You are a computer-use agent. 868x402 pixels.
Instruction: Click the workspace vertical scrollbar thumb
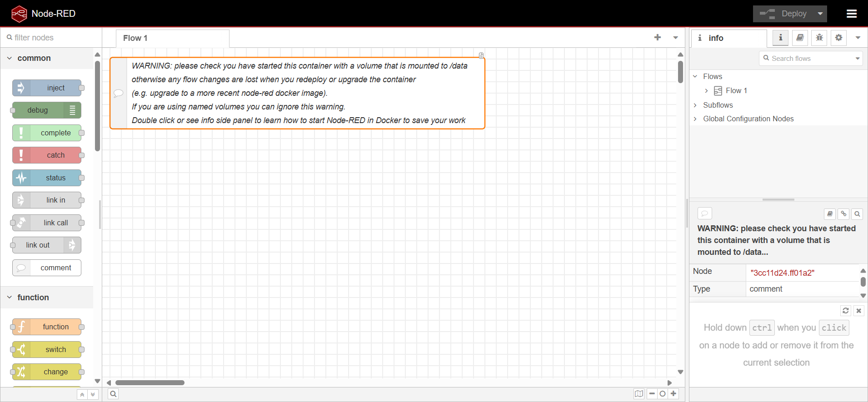point(680,72)
